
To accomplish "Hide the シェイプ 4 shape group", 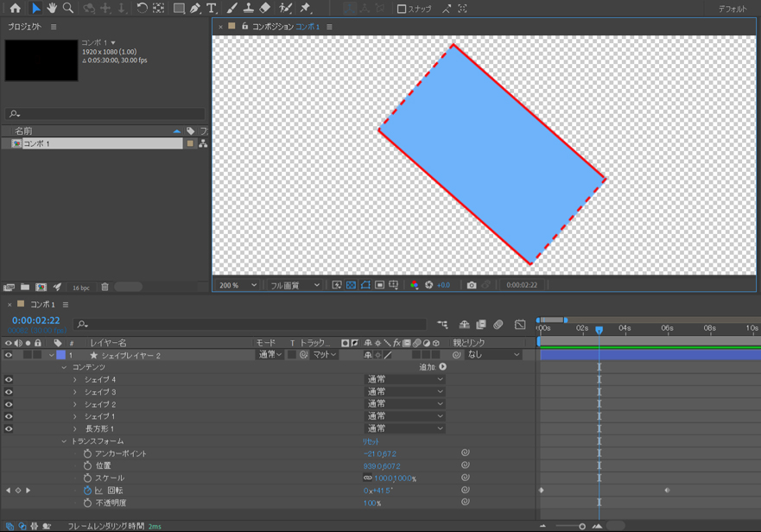I will [x=9, y=380].
